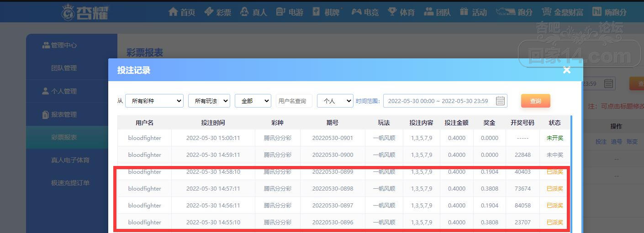Image resolution: width=644 pixels, height=233 pixels.
Task: Click the 投注金额 column header
Action: click(456, 123)
